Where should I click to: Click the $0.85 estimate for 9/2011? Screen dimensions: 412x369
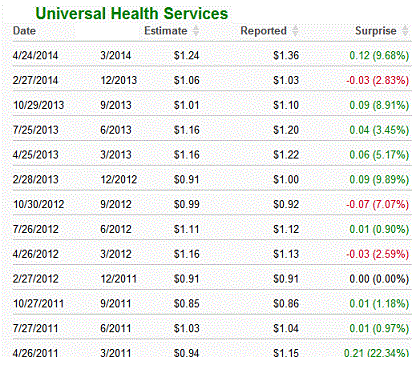click(187, 304)
